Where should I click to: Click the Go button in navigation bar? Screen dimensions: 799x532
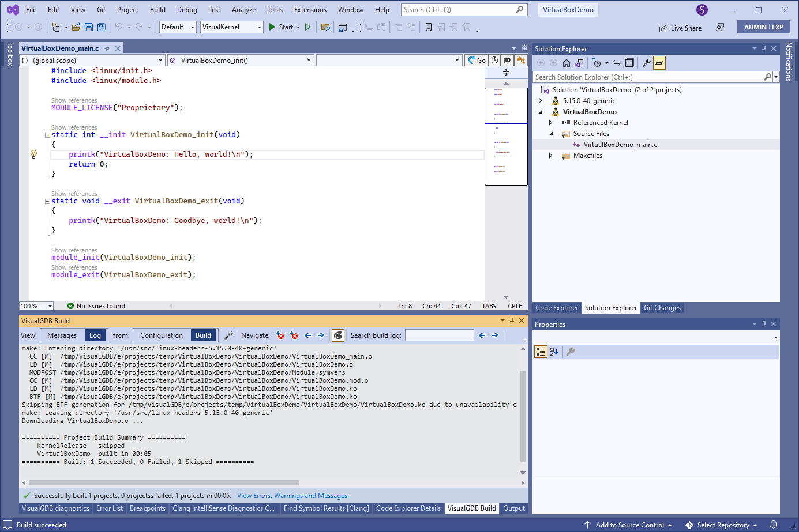477,60
